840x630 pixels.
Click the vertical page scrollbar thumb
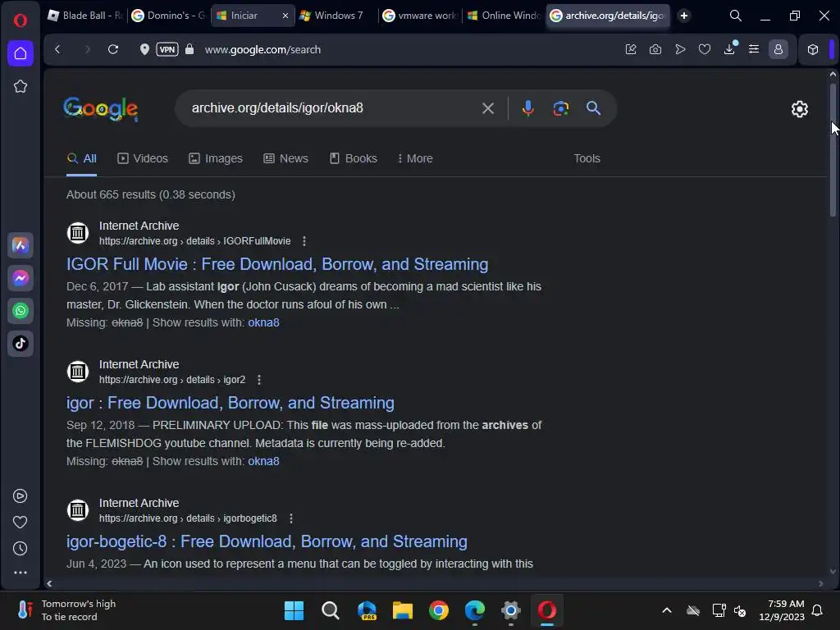point(833,150)
